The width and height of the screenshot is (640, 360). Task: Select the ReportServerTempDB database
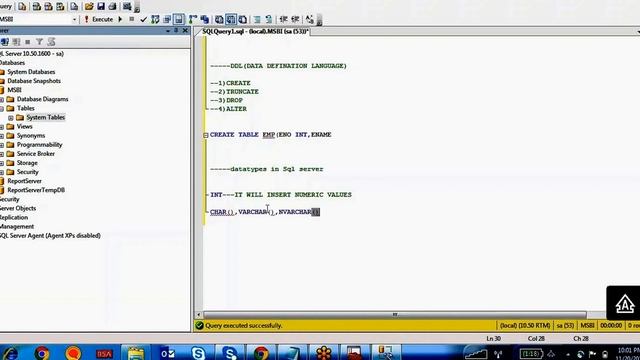coord(36,190)
